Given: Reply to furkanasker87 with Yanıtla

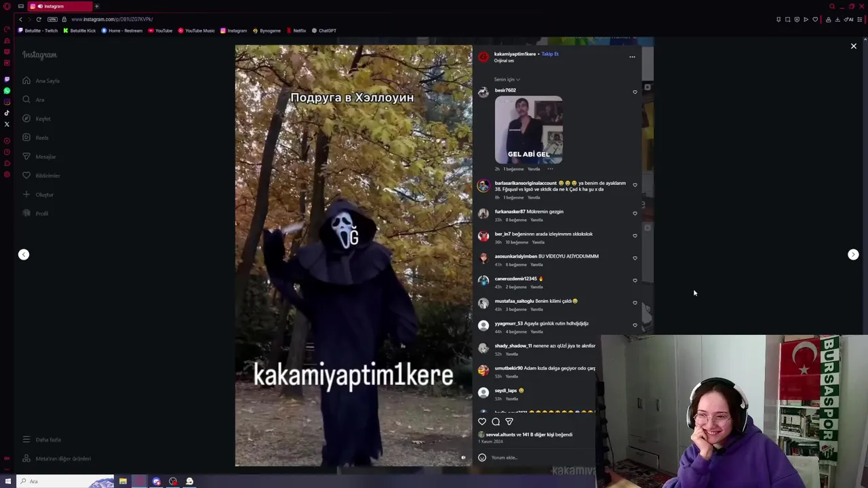Looking at the screenshot, I should click(x=536, y=220).
